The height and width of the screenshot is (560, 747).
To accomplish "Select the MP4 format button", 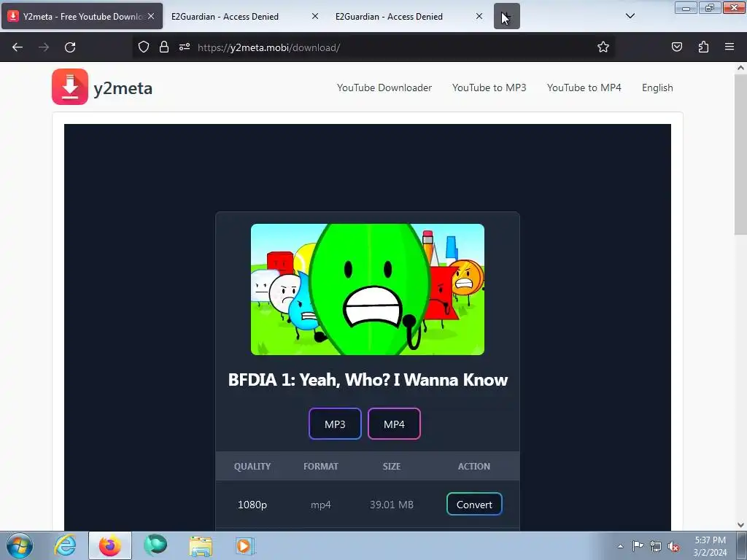I will click(x=394, y=424).
